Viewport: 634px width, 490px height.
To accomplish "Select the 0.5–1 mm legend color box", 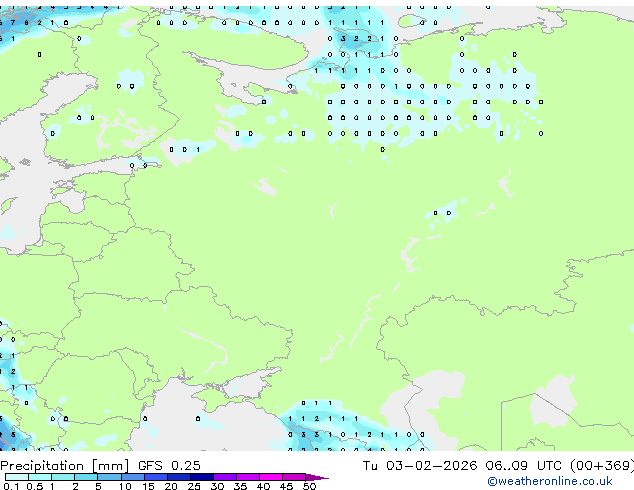I will (40, 477).
